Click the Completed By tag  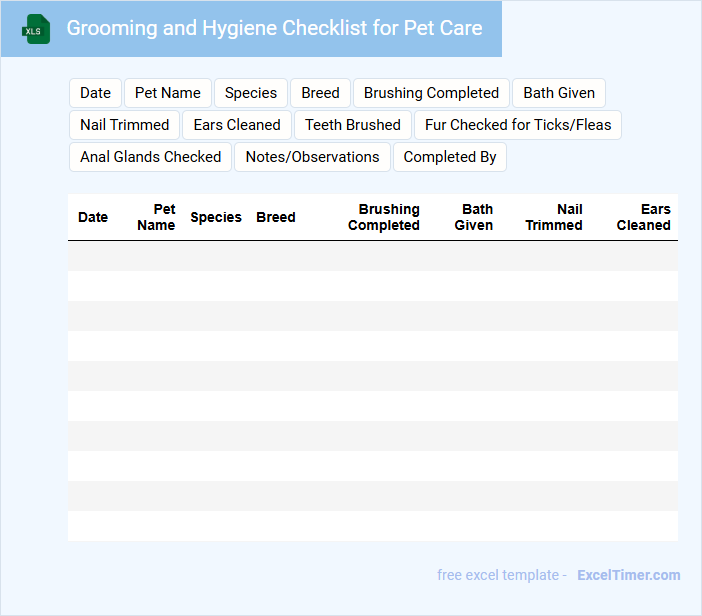[450, 157]
